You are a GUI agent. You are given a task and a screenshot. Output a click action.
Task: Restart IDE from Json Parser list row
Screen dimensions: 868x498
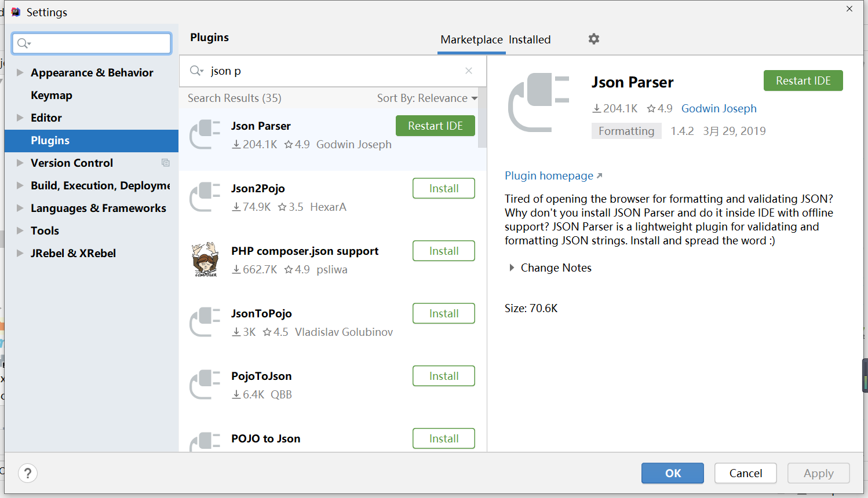435,126
